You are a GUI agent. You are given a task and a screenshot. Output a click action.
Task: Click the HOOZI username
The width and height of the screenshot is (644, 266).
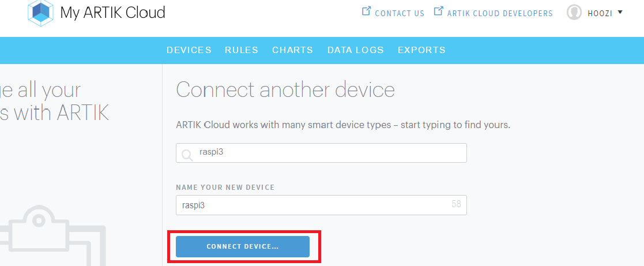600,13
